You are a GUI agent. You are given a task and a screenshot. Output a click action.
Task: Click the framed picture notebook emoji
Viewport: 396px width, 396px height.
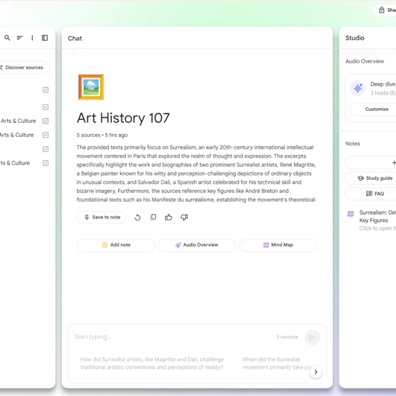91,87
